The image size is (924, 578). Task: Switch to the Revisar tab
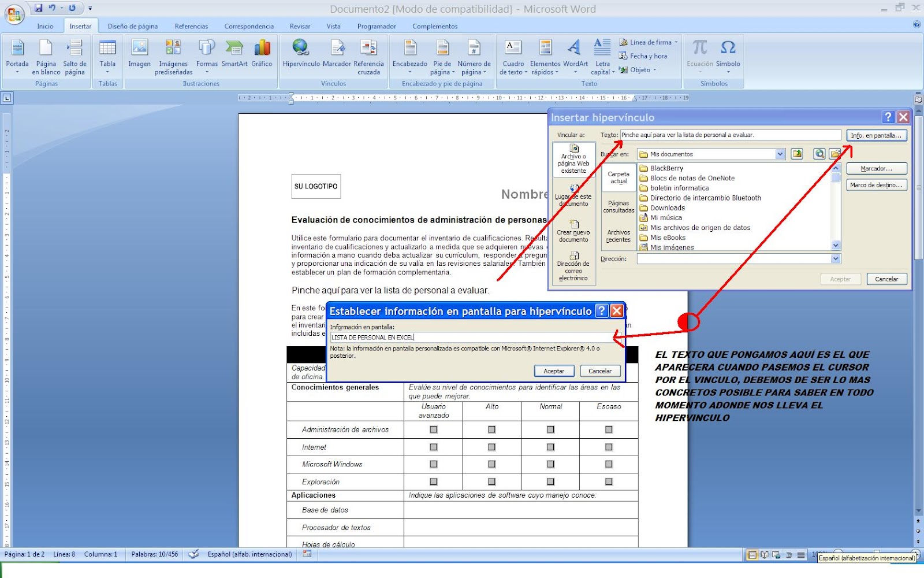click(x=300, y=26)
